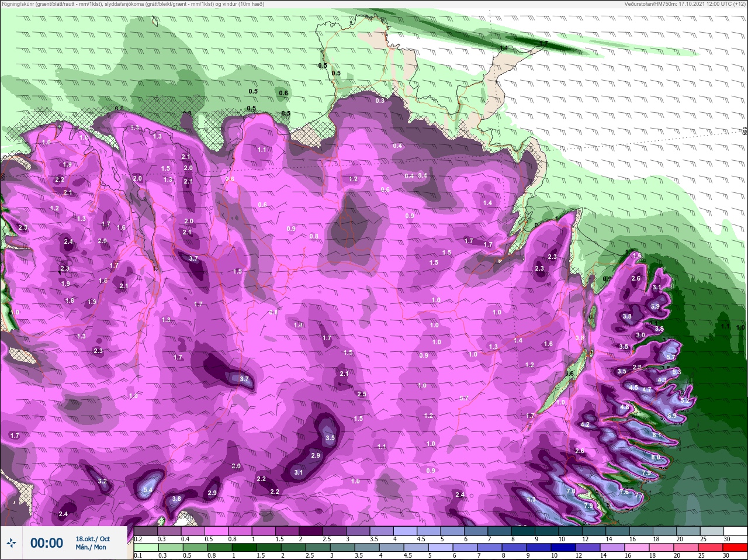Click the weekday label 'Mán./ Mon'
Screen dimensions: 748x560
(91, 547)
